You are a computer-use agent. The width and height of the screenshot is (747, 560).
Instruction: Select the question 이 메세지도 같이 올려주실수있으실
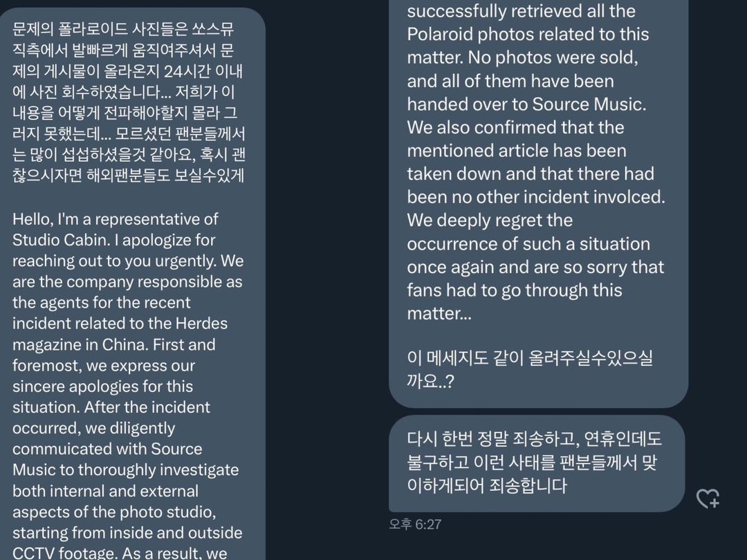click(530, 357)
